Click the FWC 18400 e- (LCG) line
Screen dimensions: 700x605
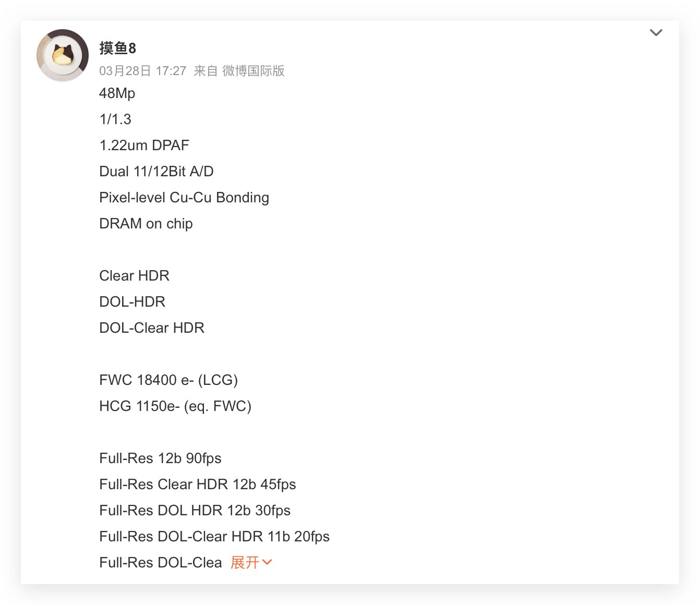[x=168, y=380]
